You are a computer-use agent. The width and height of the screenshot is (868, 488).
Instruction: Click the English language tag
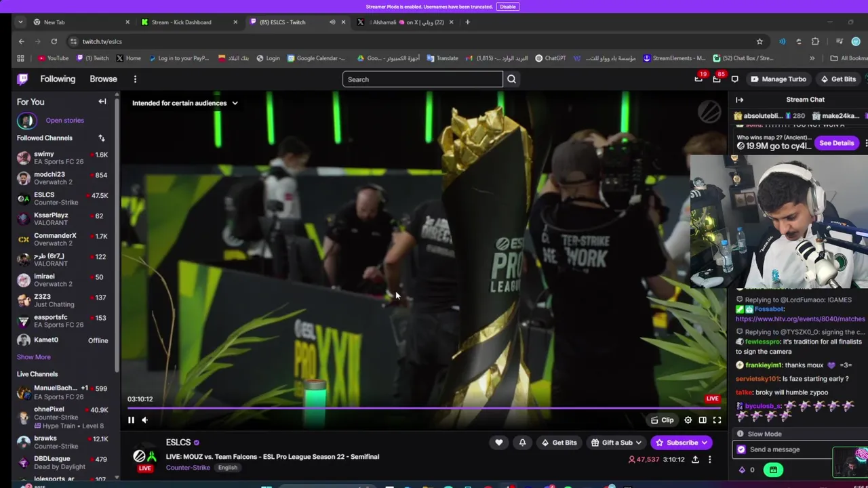pyautogui.click(x=228, y=468)
